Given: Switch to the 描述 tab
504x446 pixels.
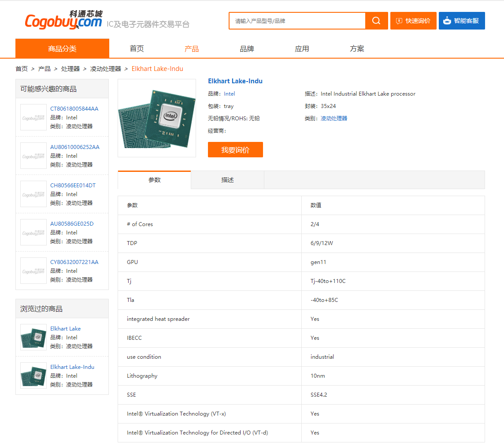Looking at the screenshot, I should pos(228,180).
